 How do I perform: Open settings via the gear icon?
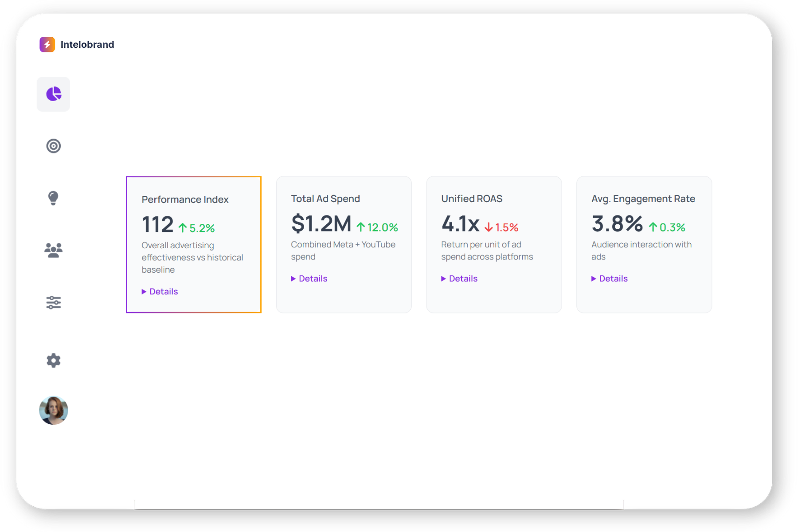click(53, 360)
